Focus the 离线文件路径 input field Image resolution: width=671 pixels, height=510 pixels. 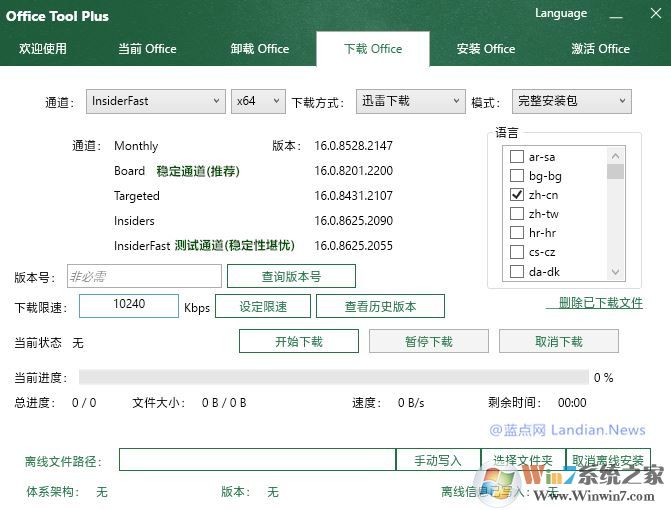click(x=257, y=460)
